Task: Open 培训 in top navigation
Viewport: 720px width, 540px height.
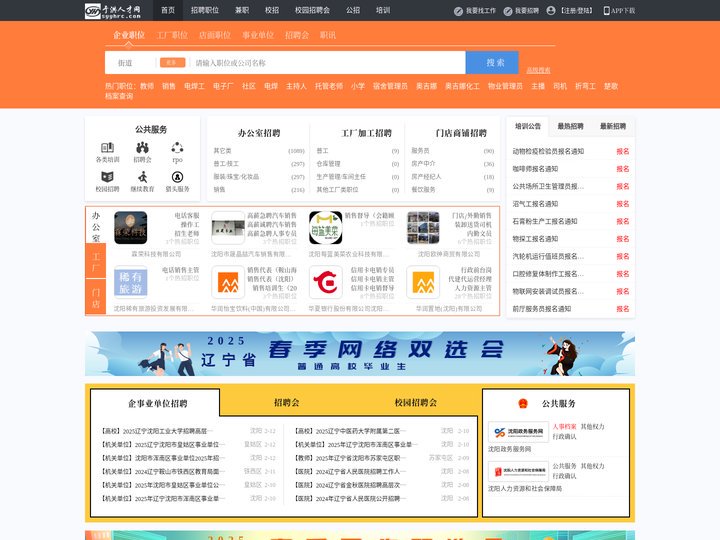Action: (383, 10)
